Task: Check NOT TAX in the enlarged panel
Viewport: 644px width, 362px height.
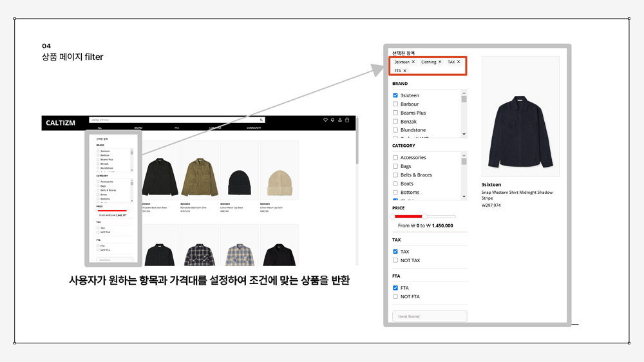Action: 395,260
